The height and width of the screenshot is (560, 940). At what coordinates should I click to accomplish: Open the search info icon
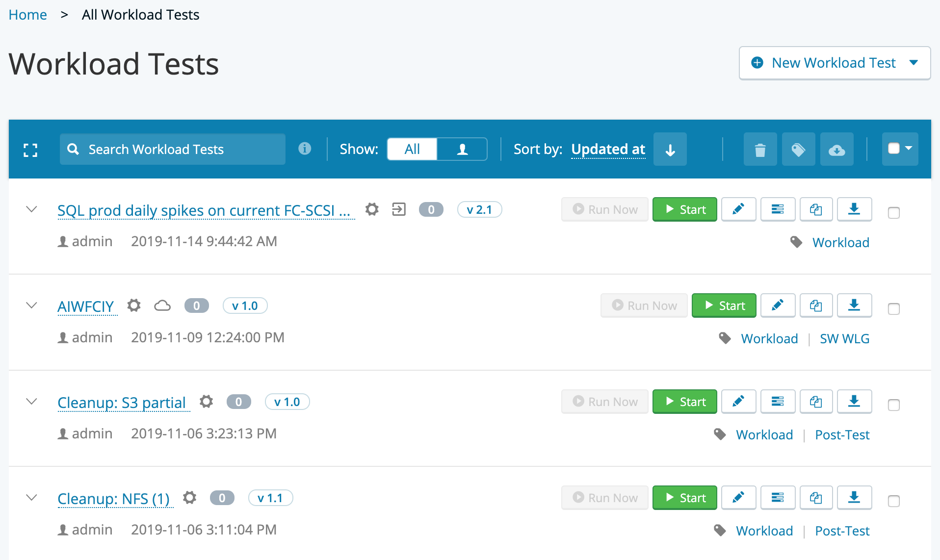pos(305,149)
